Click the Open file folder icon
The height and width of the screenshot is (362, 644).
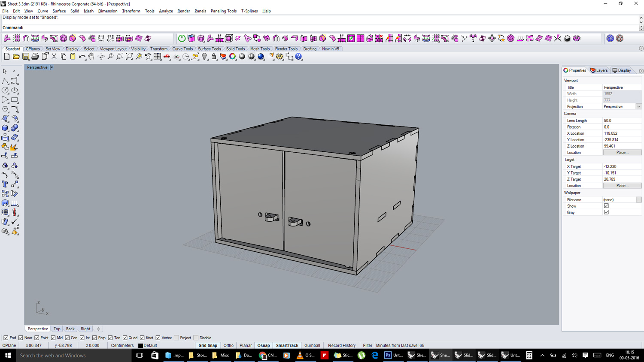pyautogui.click(x=16, y=57)
